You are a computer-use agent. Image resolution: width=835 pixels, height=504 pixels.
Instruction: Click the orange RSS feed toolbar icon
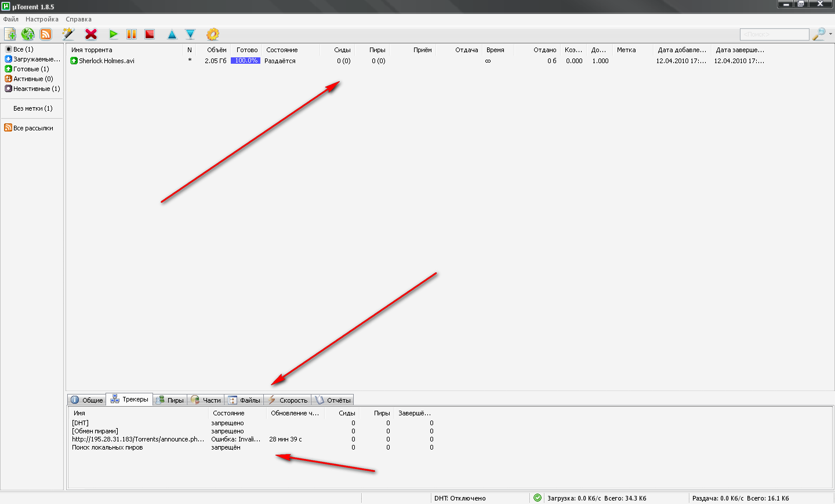[x=46, y=34]
